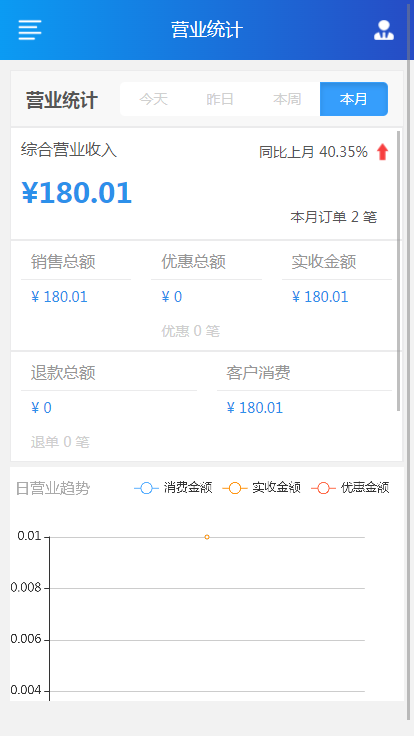Image resolution: width=414 pixels, height=736 pixels.
Task: Click ¥ 0 under 退款总额
Action: [41, 407]
